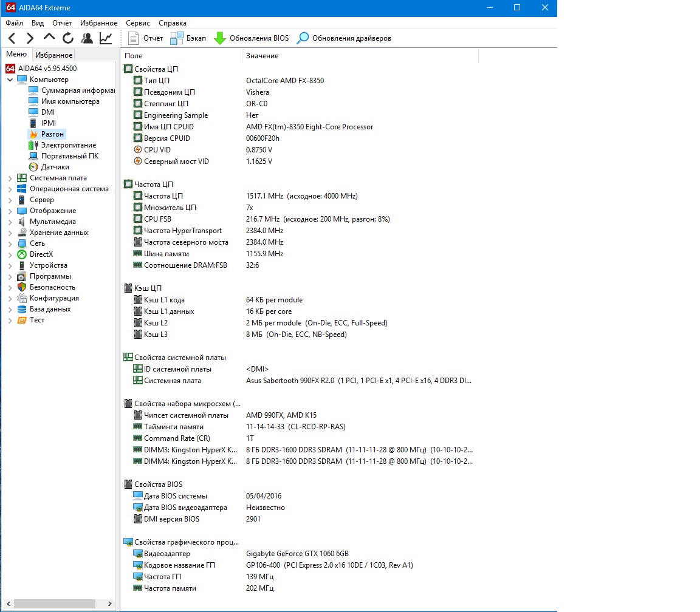The height and width of the screenshot is (612, 700).
Task: Click the refresh toolbar icon
Action: 68,38
